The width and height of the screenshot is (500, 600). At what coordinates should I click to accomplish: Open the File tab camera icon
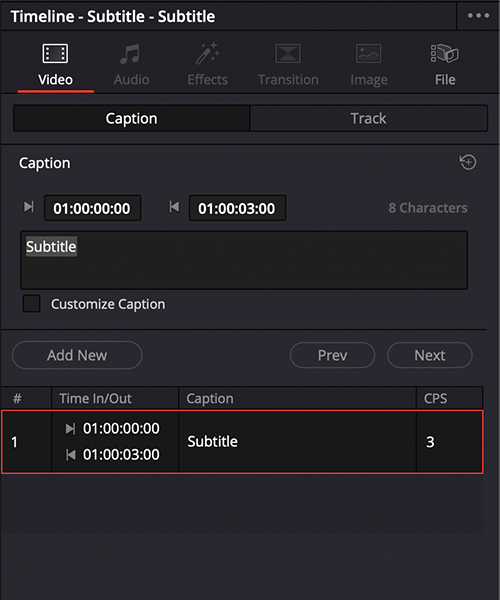pos(445,54)
